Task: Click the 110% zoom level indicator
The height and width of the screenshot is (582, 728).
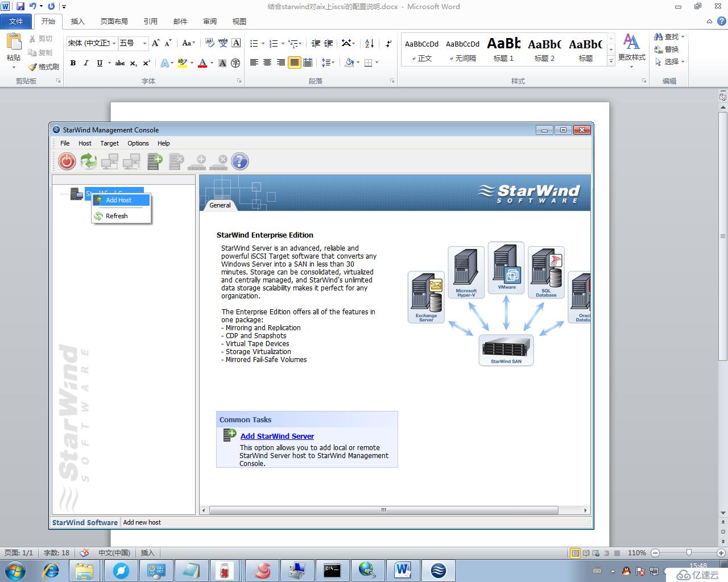Action: point(636,552)
